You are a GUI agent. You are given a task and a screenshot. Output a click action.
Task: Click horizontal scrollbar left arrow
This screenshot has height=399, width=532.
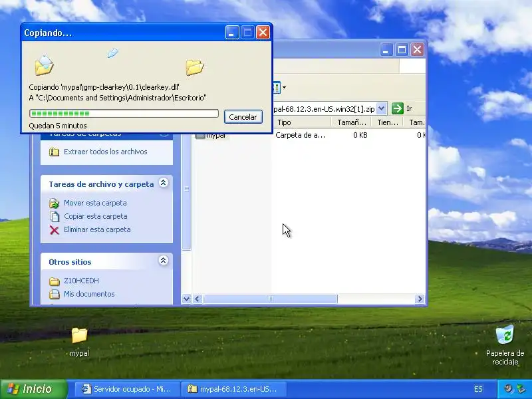pos(198,299)
